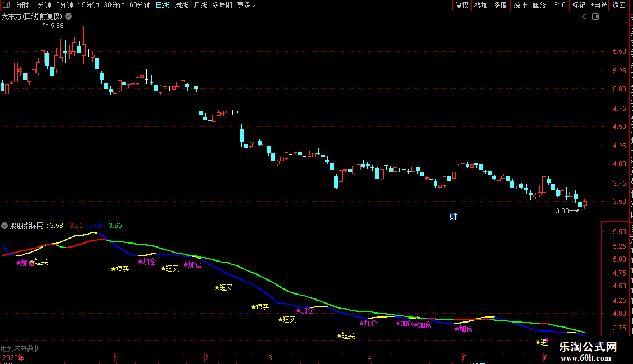
Task: Open the 大东方 chart title dropdown arrow
Action: [x=69, y=17]
